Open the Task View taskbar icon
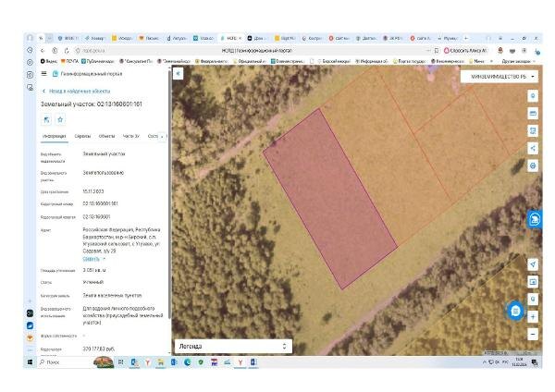The width and height of the screenshot is (555, 392). [120, 362]
